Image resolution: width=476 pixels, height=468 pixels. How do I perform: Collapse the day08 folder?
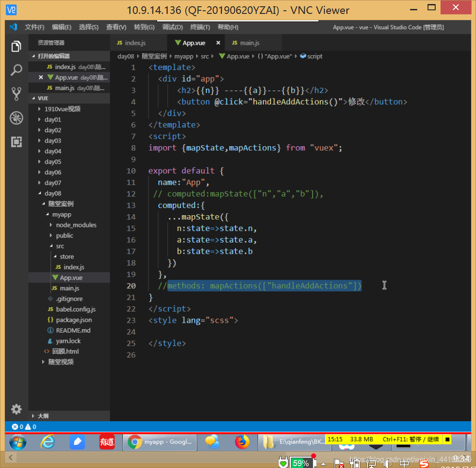point(69,193)
